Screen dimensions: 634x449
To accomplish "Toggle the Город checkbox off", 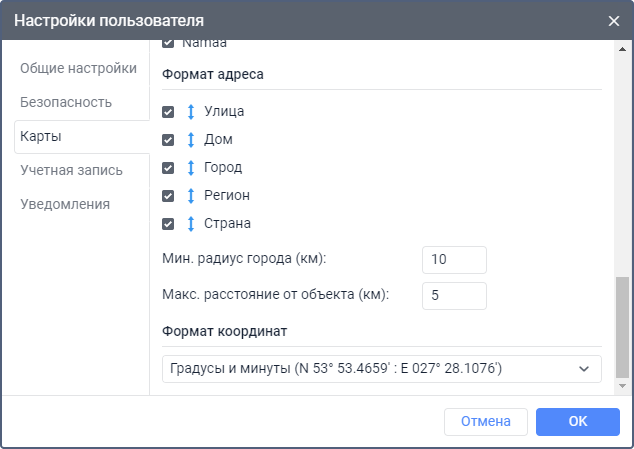I will [x=168, y=168].
